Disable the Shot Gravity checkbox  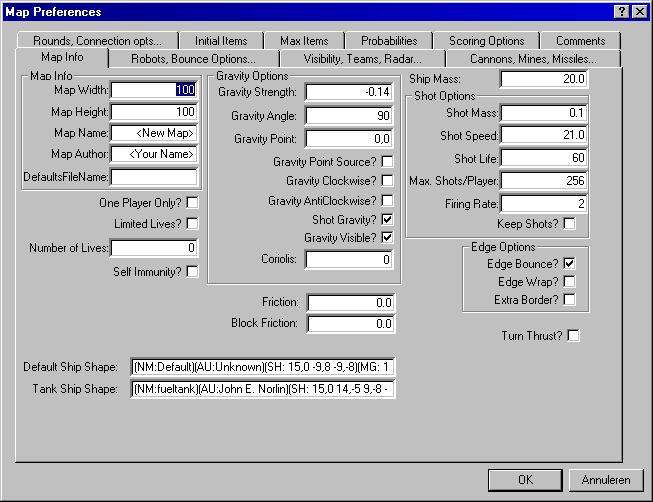(387, 219)
